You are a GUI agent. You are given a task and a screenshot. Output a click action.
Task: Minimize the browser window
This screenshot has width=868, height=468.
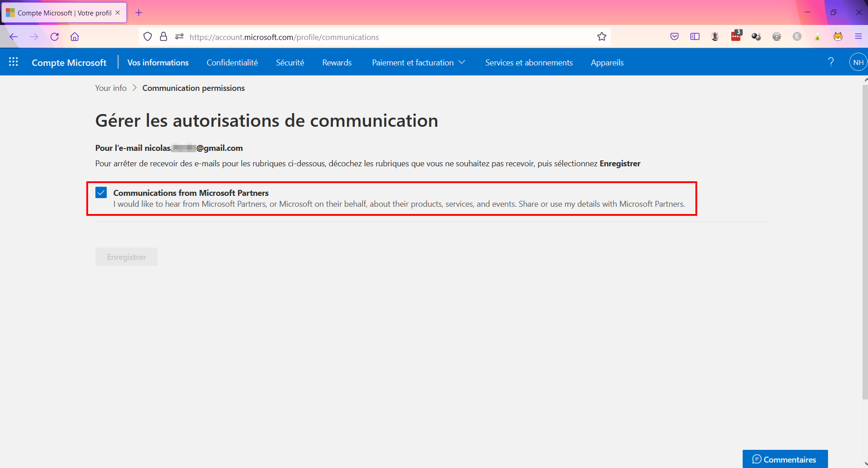808,12
